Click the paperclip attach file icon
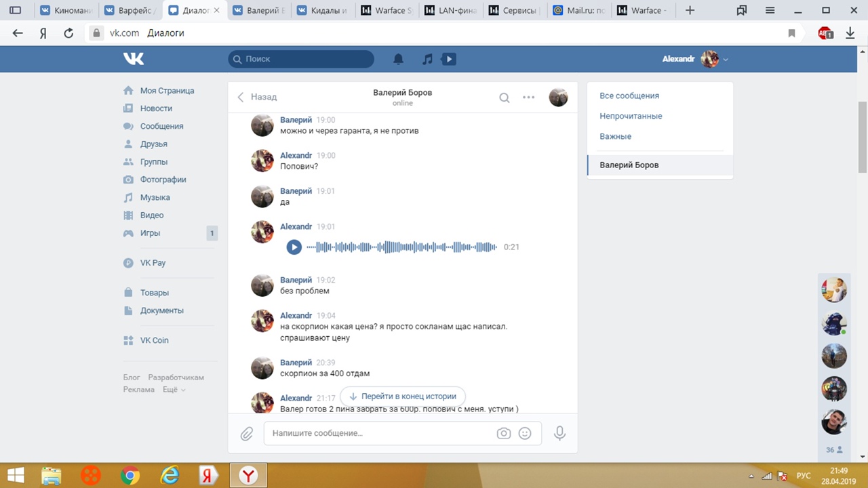868x488 pixels. (x=247, y=433)
